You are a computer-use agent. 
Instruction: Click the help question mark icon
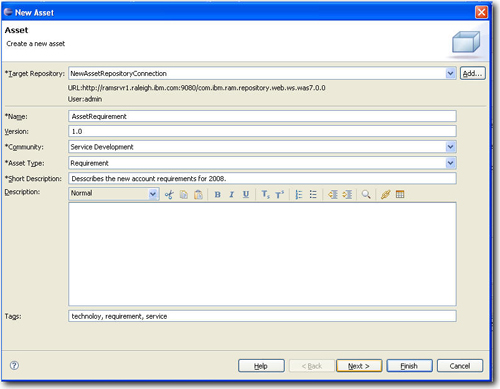(14, 365)
